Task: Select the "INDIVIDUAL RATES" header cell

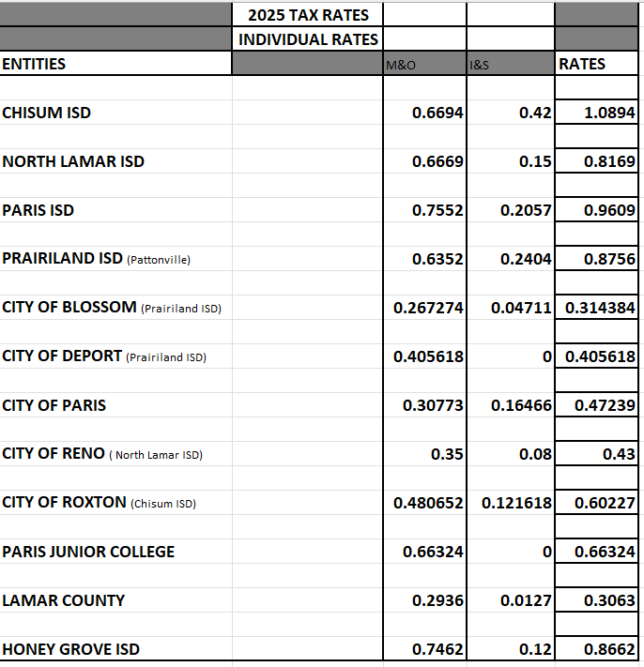Action: [x=308, y=39]
